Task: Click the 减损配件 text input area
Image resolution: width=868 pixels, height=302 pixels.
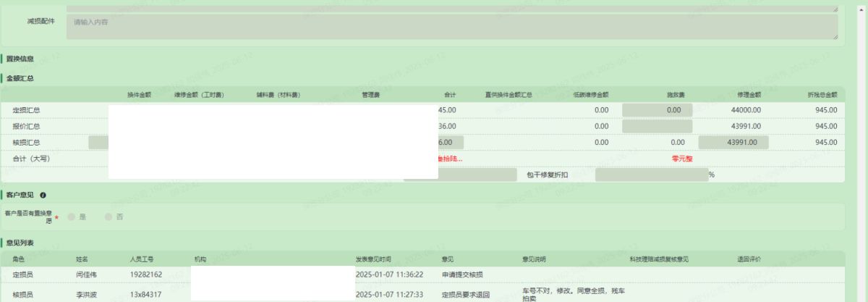Action: coord(448,26)
